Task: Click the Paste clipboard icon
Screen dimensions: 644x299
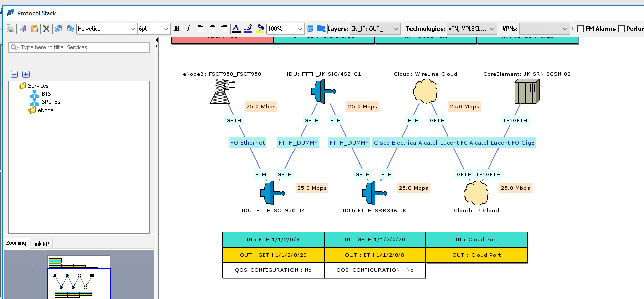Action: coord(34,29)
